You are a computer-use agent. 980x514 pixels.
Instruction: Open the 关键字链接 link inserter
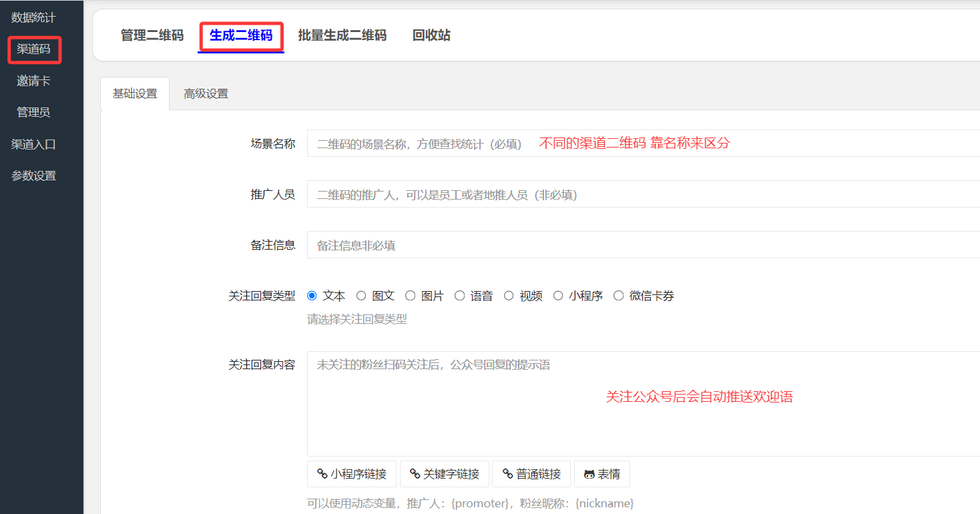[445, 474]
